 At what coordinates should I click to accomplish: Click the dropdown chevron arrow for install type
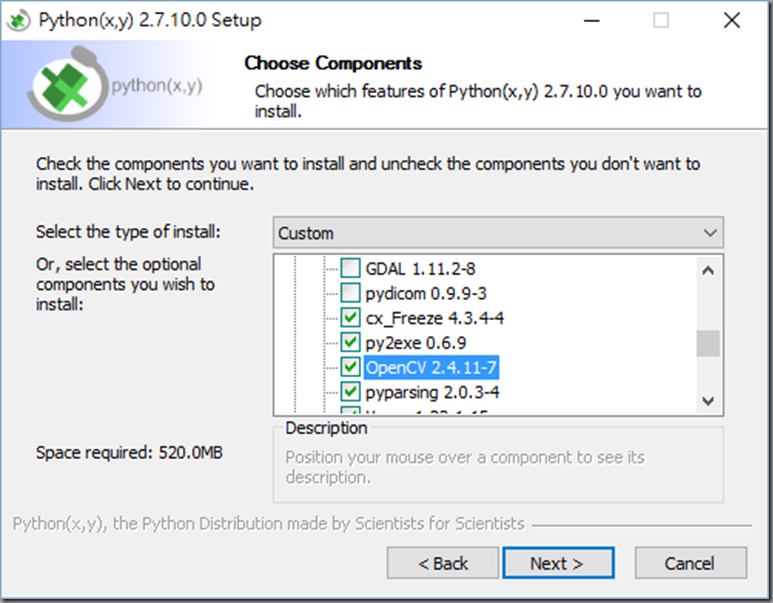click(710, 233)
